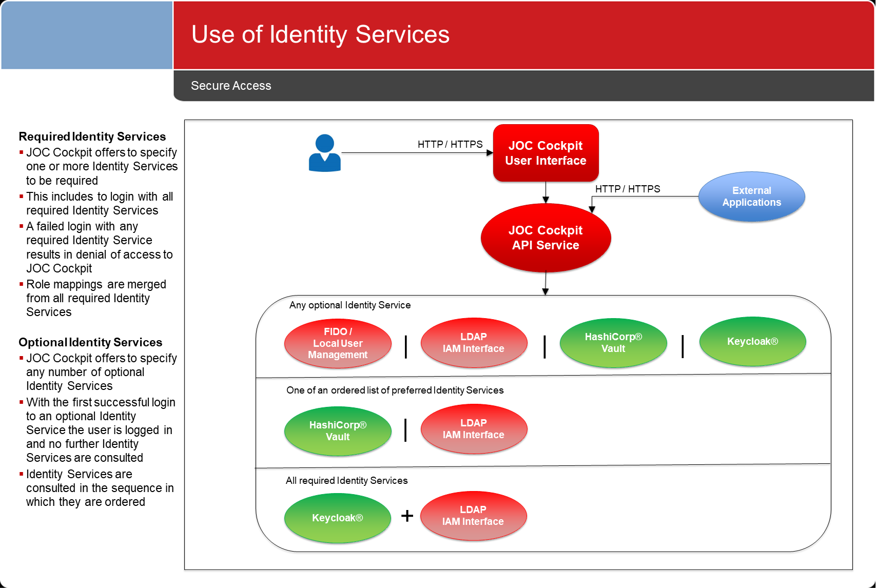Click the HTTP / HTTPS label near user icon

pyautogui.click(x=450, y=144)
